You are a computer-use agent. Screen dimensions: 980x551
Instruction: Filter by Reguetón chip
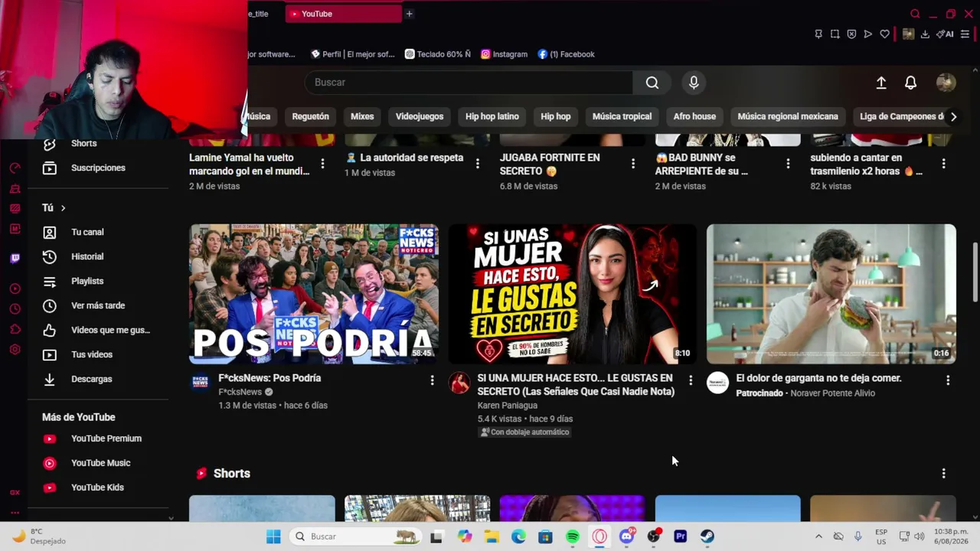[310, 116]
